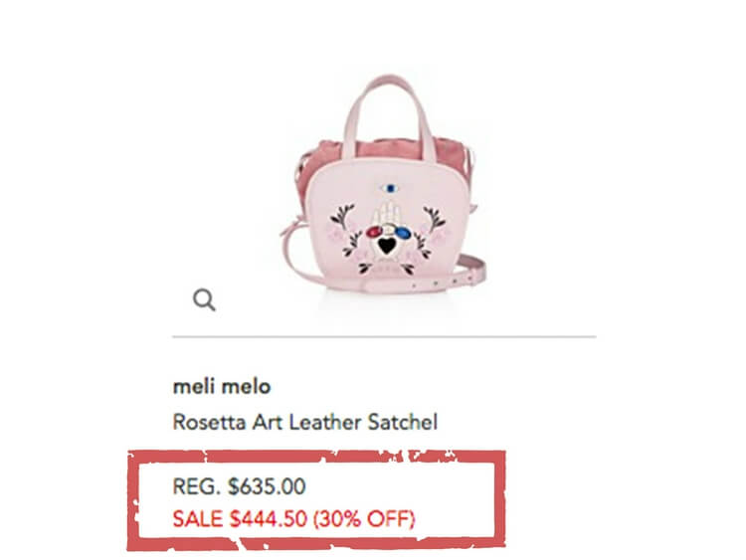Open the meli melo brand link
Screen dimensions: 746x560
(222, 386)
